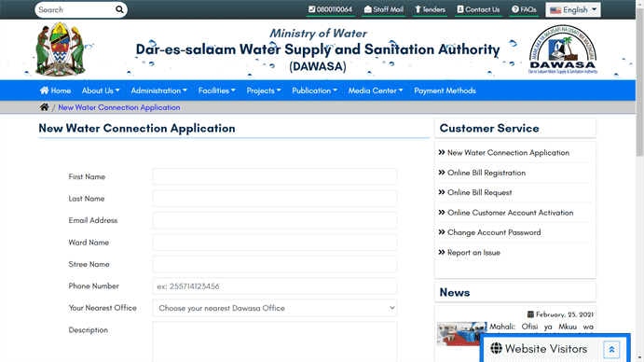644x362 pixels.
Task: Click chevron beside Report an Issue
Action: (x=442, y=252)
